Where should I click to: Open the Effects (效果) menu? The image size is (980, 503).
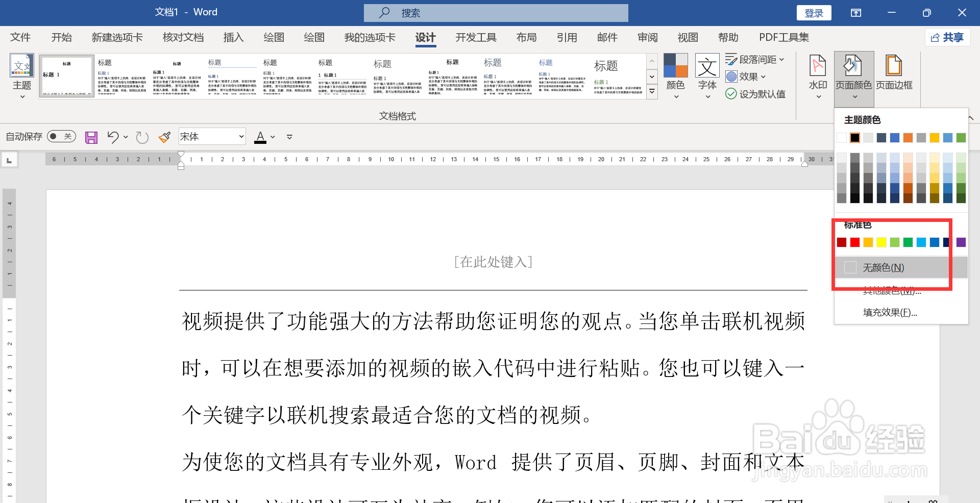click(x=746, y=77)
